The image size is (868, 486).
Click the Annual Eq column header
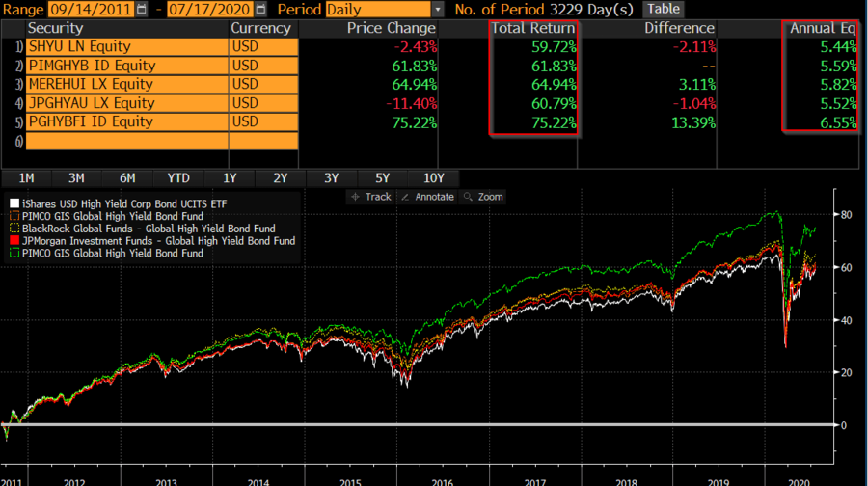pos(823,28)
